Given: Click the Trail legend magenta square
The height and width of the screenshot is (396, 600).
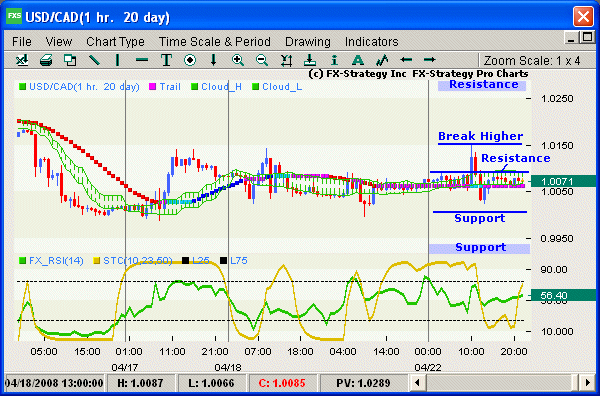Looking at the screenshot, I should point(153,87).
